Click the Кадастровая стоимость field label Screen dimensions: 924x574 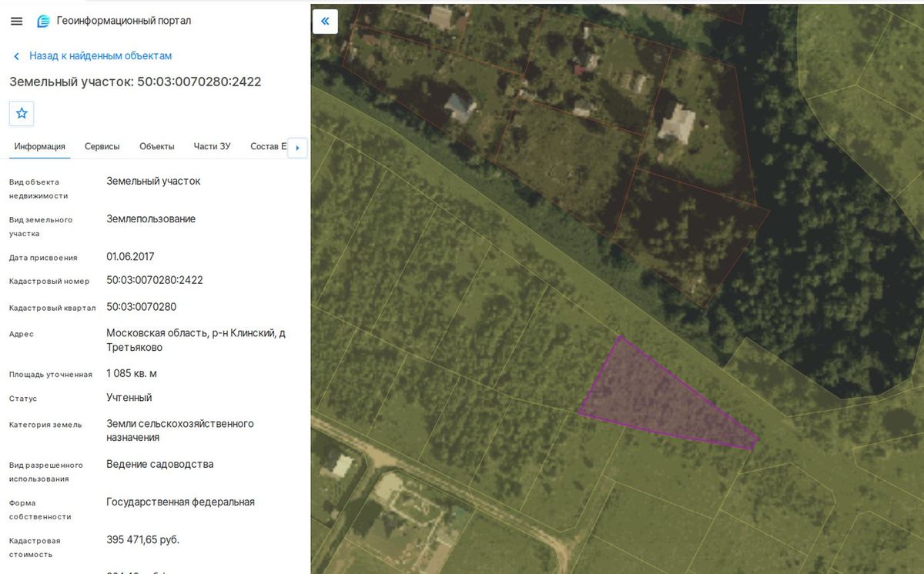pyautogui.click(x=35, y=548)
